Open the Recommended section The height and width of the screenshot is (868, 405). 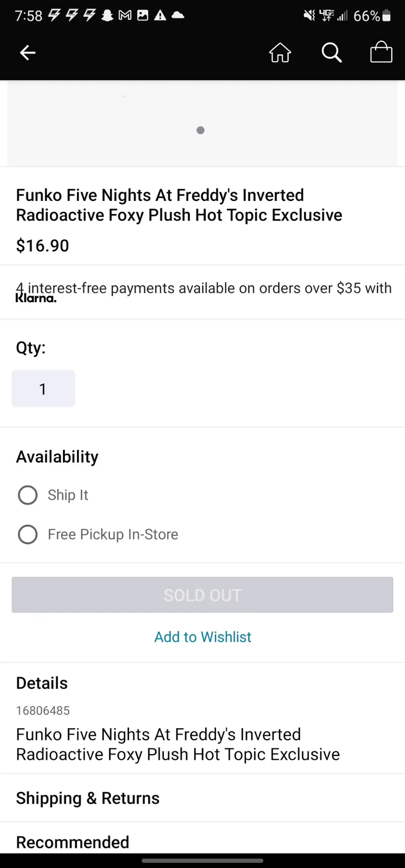(72, 842)
